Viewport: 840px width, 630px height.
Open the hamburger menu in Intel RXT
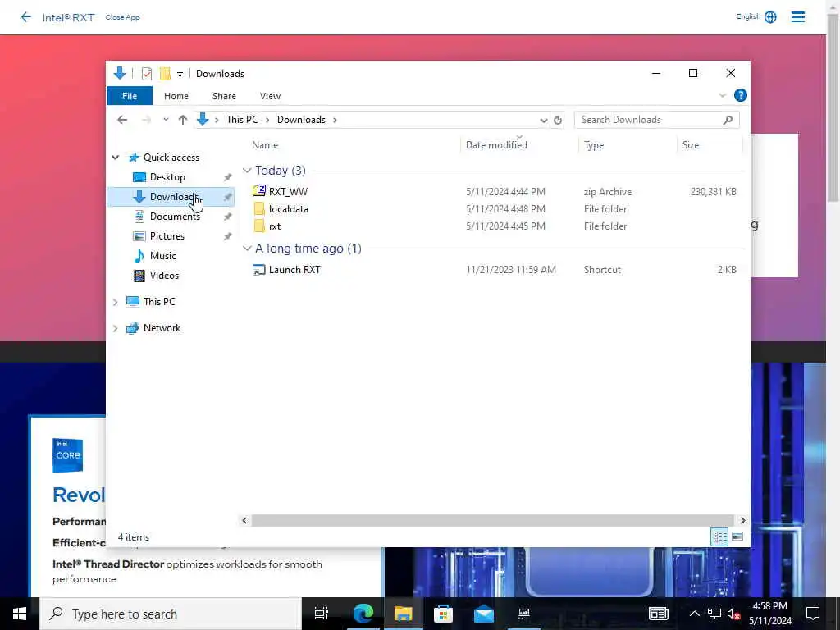tap(797, 17)
